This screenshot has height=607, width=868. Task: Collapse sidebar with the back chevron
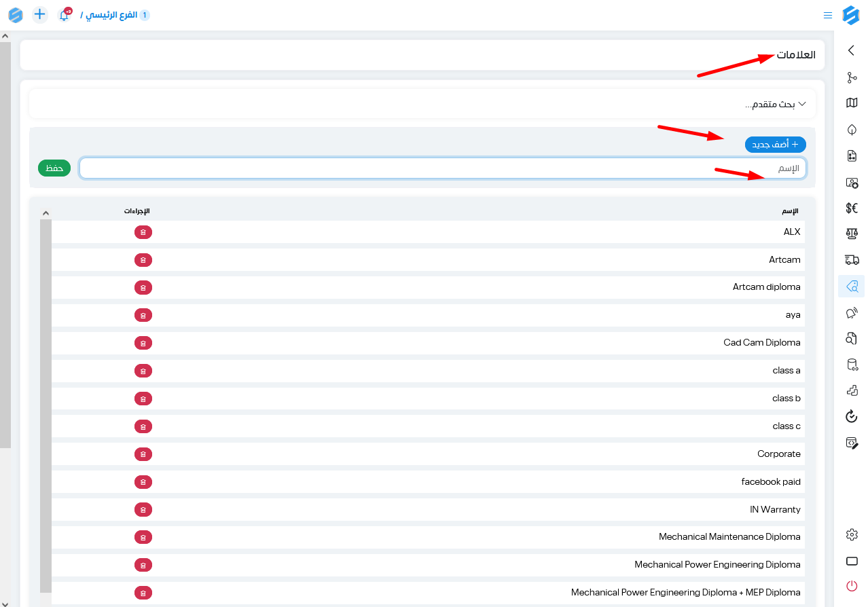tap(851, 50)
